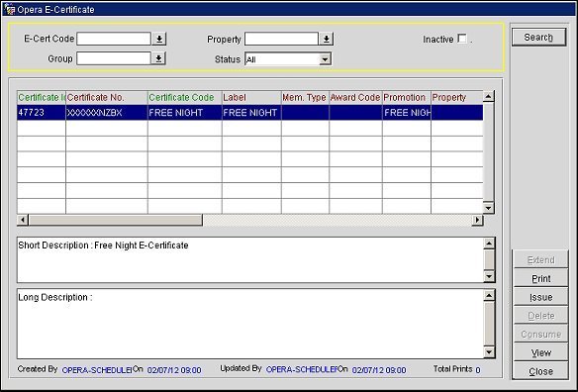Click the Property input field

[x=281, y=39]
